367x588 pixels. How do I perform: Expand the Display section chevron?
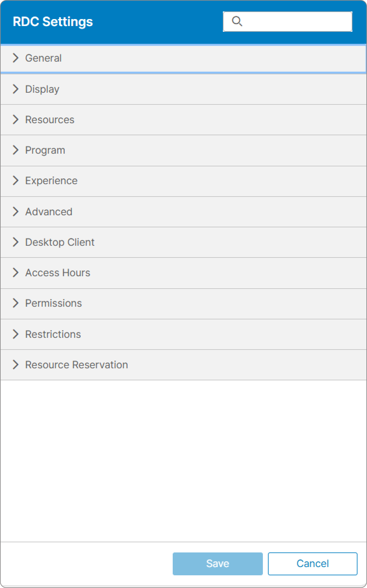(15, 89)
